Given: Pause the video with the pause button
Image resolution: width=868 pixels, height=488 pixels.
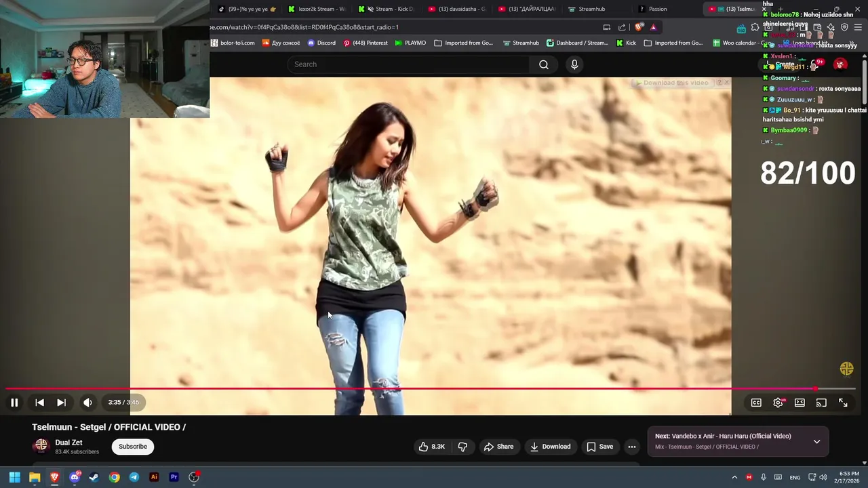Looking at the screenshot, I should [x=14, y=403].
